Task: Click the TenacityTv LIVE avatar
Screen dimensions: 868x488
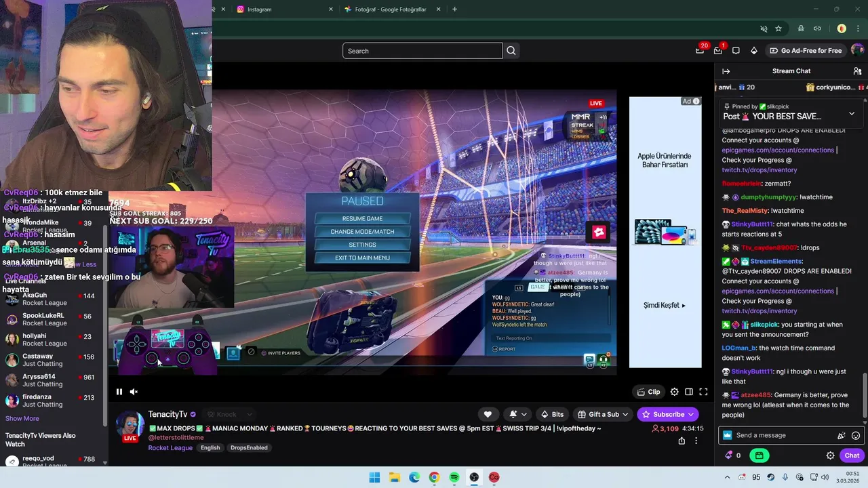Action: [x=130, y=426]
